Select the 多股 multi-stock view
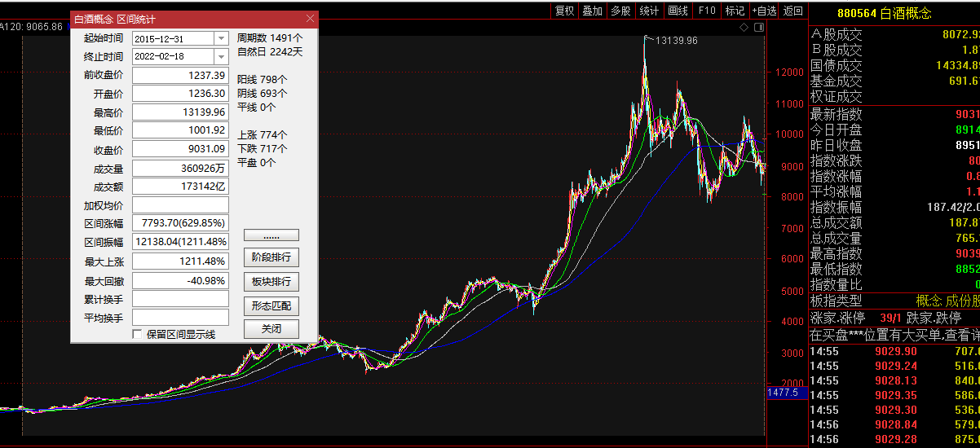This screenshot has width=980, height=448. point(620,11)
